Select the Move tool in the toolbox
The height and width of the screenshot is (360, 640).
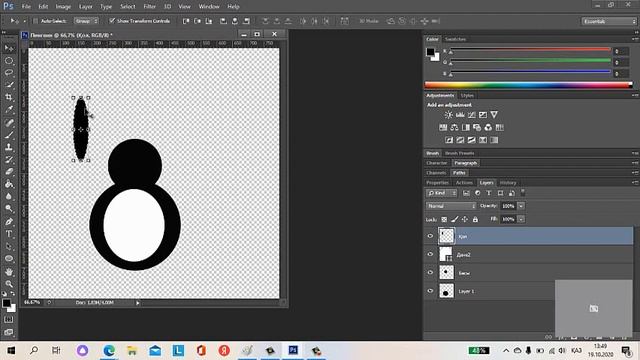[x=9, y=48]
